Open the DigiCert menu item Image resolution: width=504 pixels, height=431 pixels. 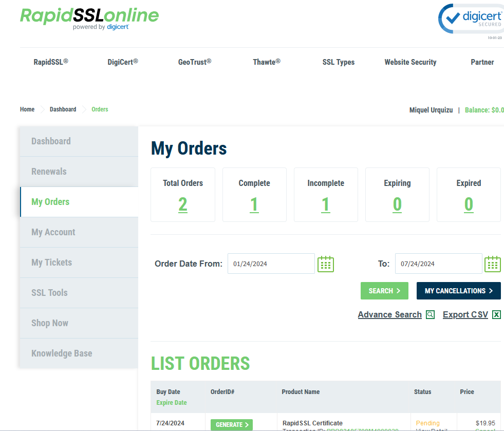[x=123, y=62]
